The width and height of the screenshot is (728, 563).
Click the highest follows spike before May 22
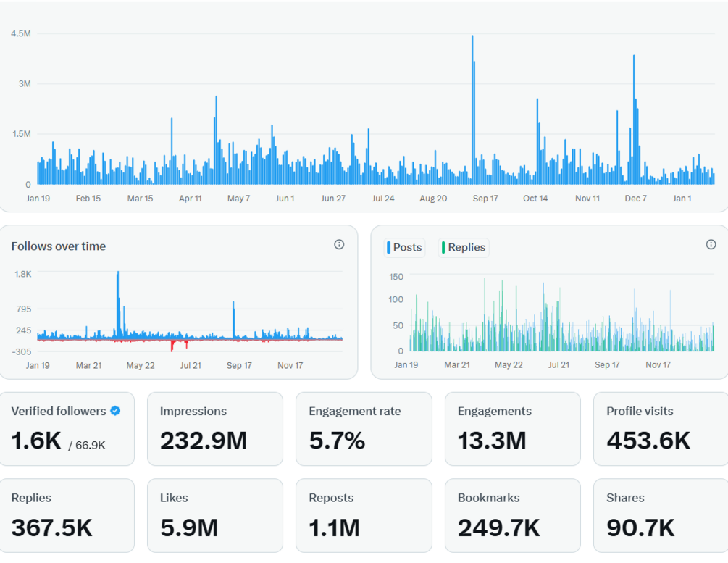pyautogui.click(x=118, y=305)
